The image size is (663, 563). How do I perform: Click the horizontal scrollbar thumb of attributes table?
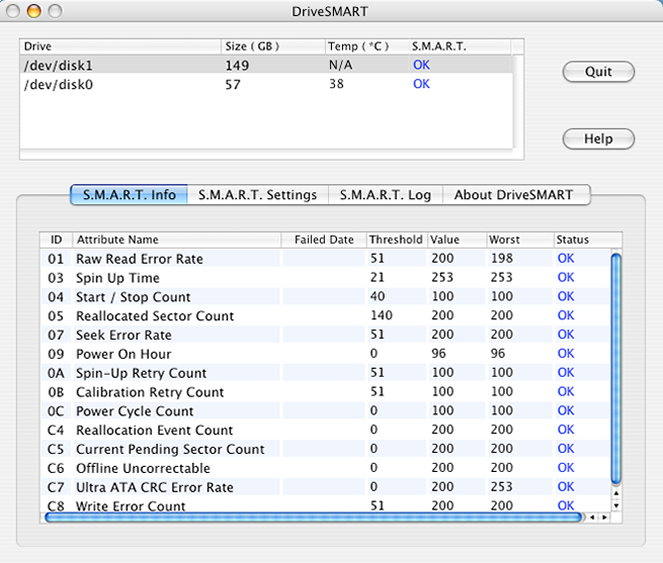coord(313,517)
